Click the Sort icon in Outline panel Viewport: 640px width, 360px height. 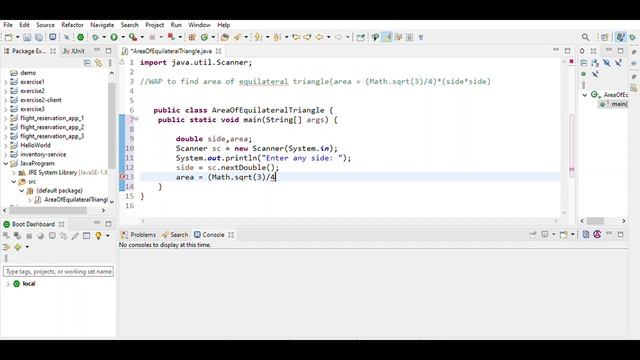point(595,63)
